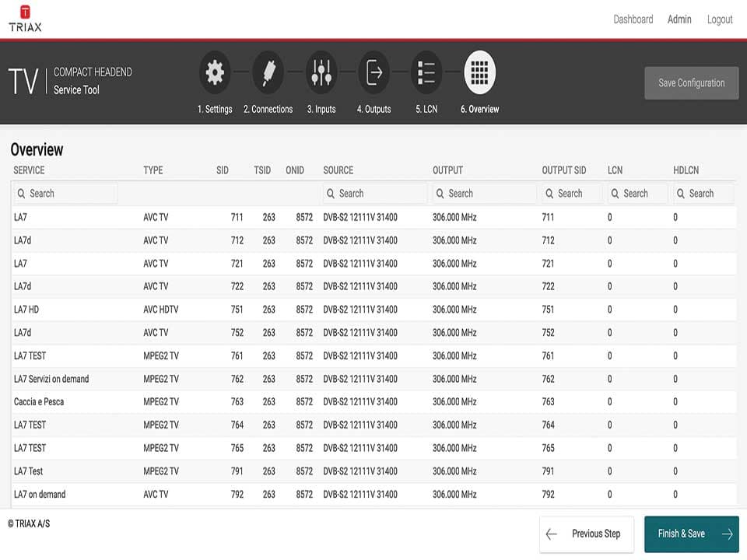The height and width of the screenshot is (560, 747).
Task: Focus the HDLCN column search field
Action: tap(703, 194)
